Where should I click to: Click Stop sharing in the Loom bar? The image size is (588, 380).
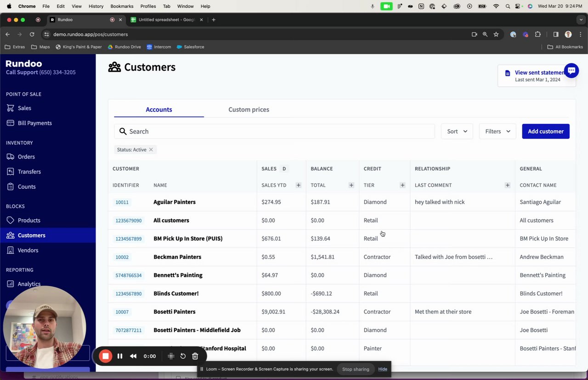tap(356, 369)
